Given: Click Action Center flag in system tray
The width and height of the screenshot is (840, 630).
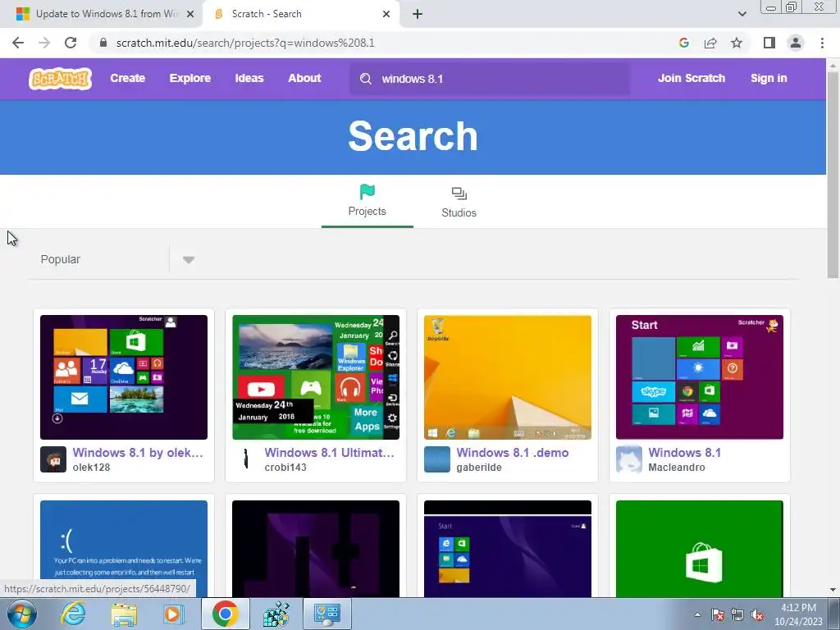Looking at the screenshot, I should [718, 615].
